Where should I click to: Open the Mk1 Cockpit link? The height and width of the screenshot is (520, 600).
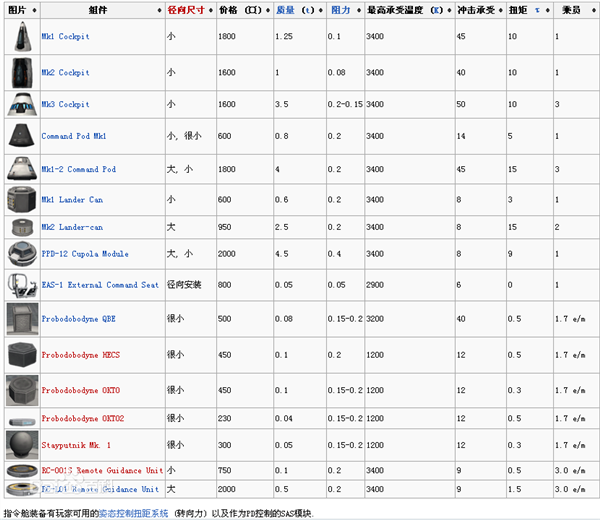click(65, 37)
